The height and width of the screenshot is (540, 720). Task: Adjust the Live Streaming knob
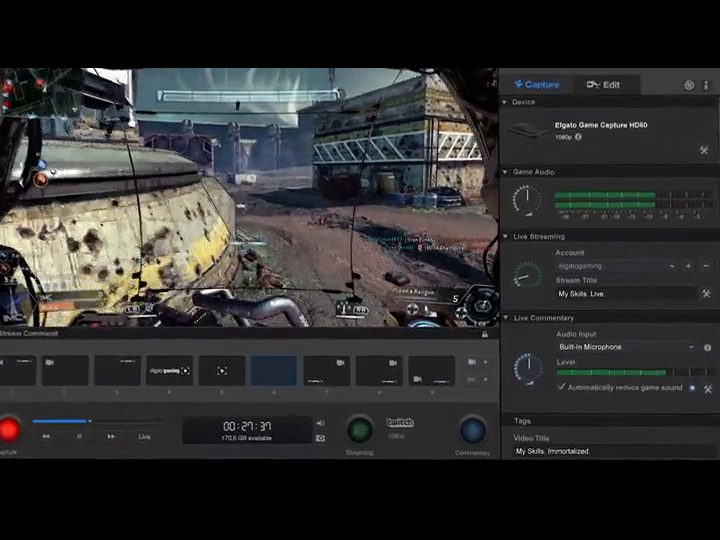pos(528,275)
